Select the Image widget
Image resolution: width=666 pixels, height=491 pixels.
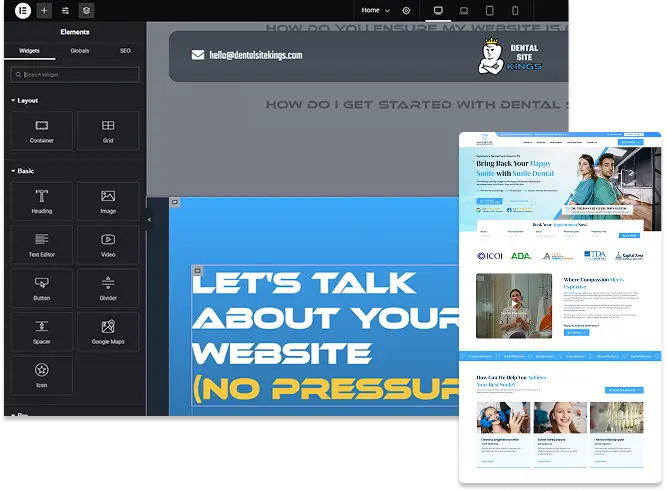108,201
